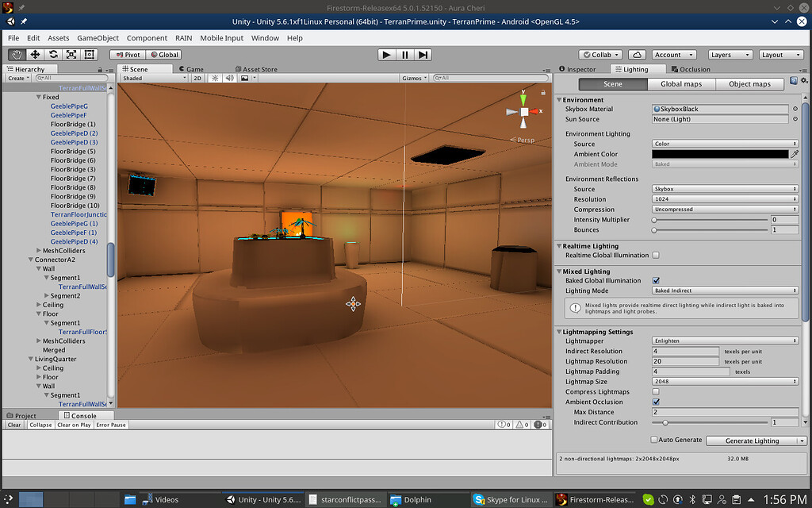The width and height of the screenshot is (812, 508).
Task: Select the Hand tool in the toolbar
Action: click(x=16, y=54)
